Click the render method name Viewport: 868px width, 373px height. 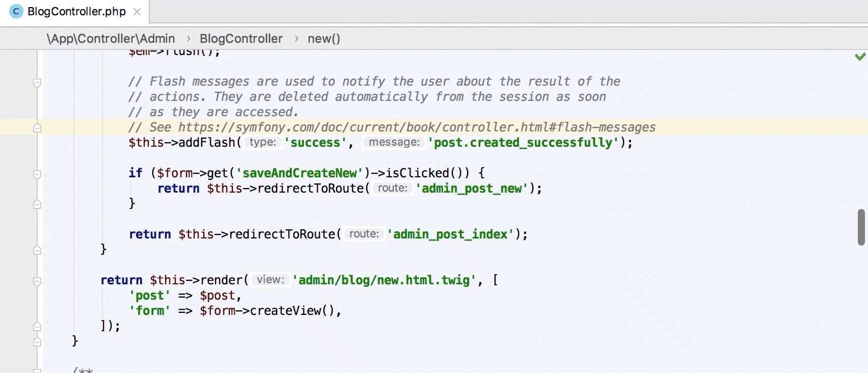222,280
